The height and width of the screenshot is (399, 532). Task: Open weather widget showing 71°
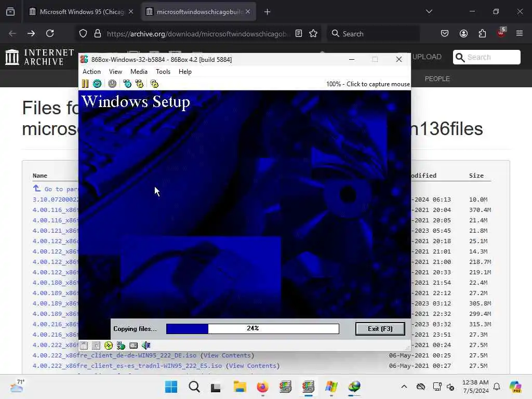point(17,387)
